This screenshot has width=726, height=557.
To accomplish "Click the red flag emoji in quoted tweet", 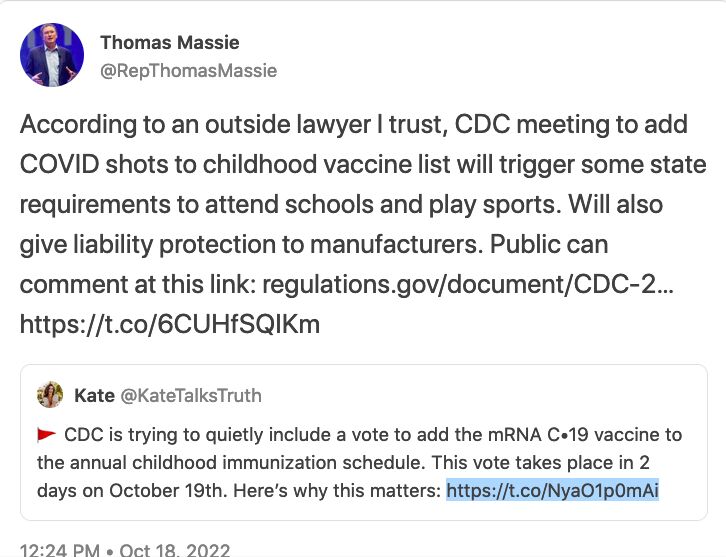I will click(x=46, y=435).
